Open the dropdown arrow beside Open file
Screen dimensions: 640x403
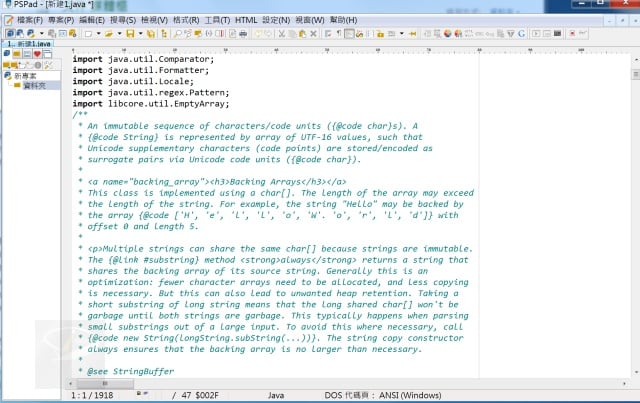[117, 33]
